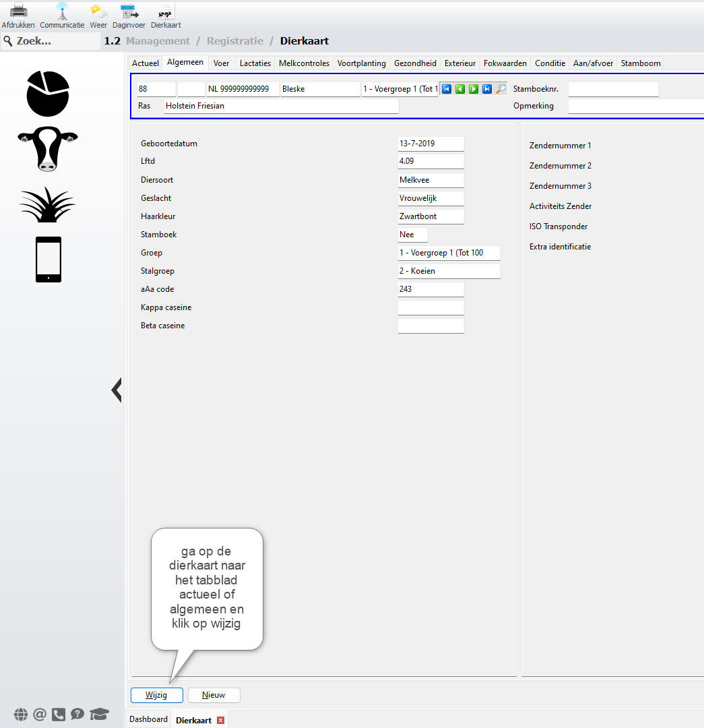Close the Dierkaart bottom tab

point(220,721)
